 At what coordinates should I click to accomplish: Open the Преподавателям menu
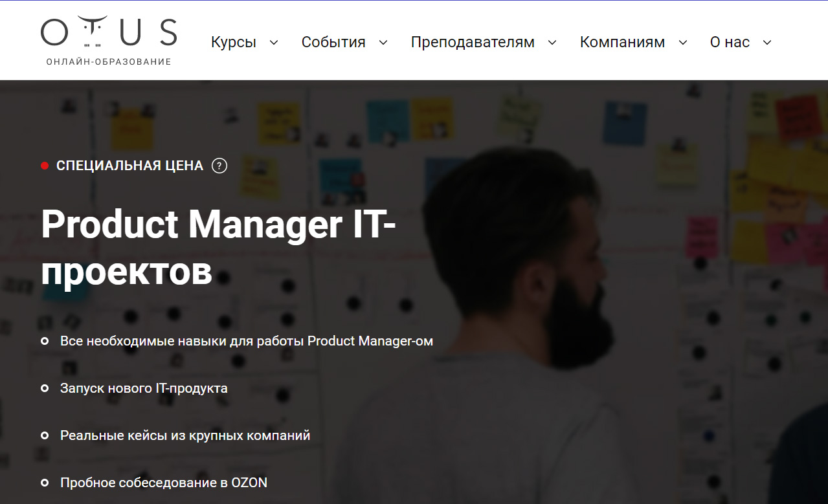pyautogui.click(x=473, y=42)
